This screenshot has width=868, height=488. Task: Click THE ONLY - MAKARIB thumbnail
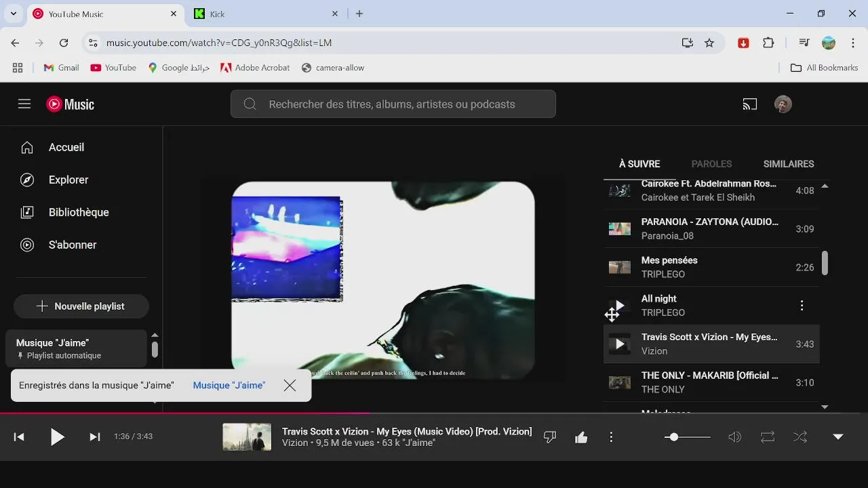[620, 383]
